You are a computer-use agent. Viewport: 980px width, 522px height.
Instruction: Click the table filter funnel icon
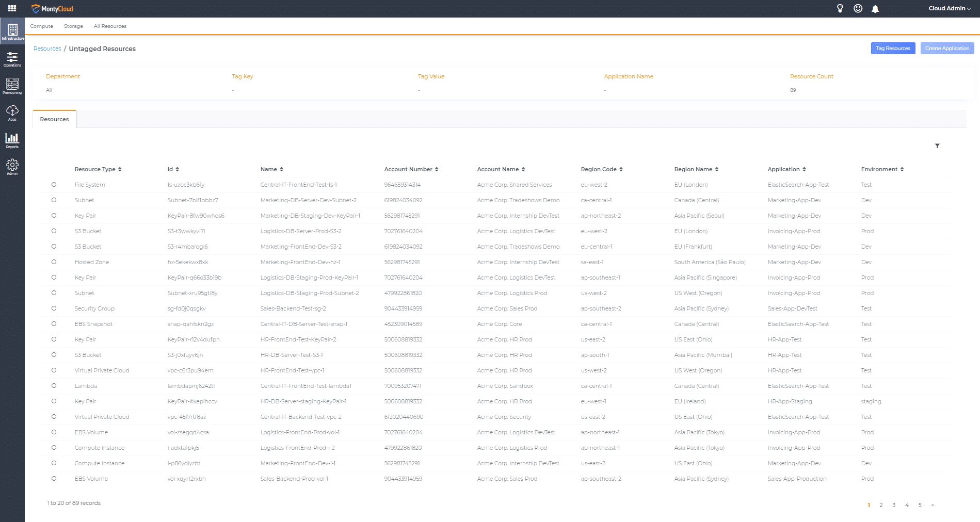tap(937, 145)
